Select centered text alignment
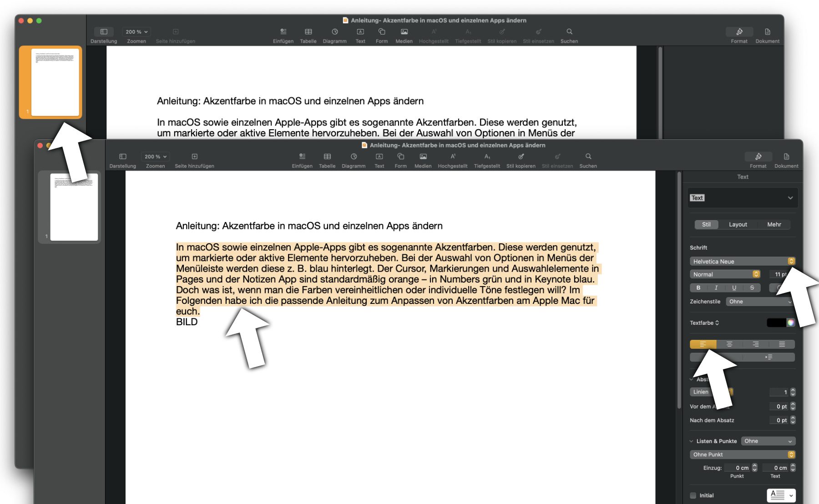819x504 pixels. click(x=729, y=344)
